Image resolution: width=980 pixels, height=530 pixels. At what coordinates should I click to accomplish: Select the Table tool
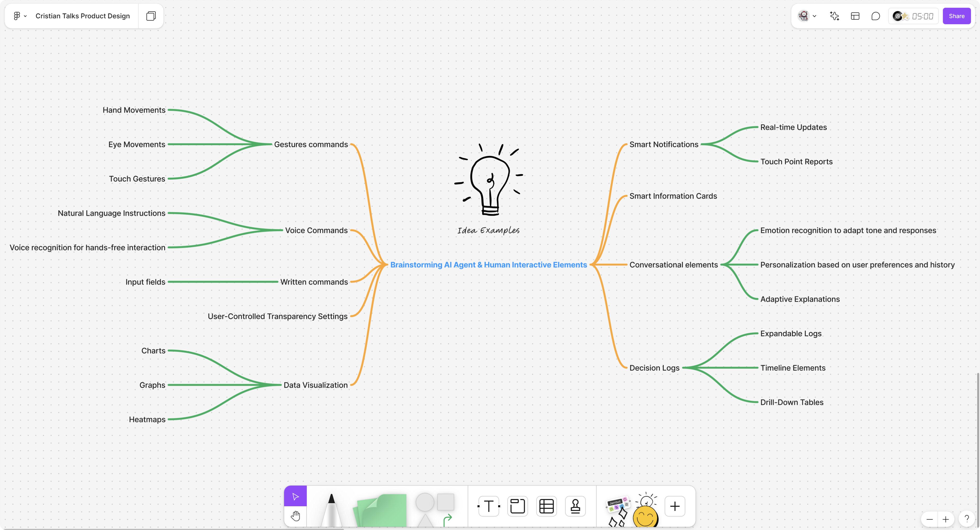[x=546, y=506]
